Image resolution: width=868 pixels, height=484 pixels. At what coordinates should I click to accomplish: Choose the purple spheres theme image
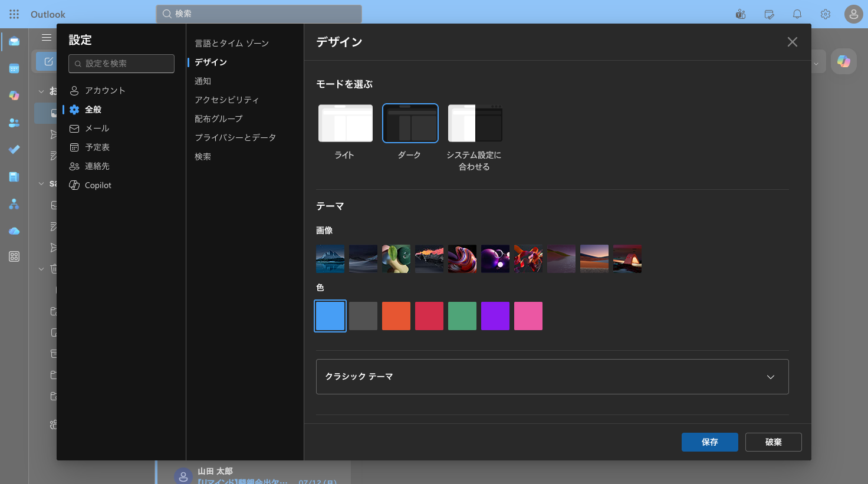tap(495, 259)
